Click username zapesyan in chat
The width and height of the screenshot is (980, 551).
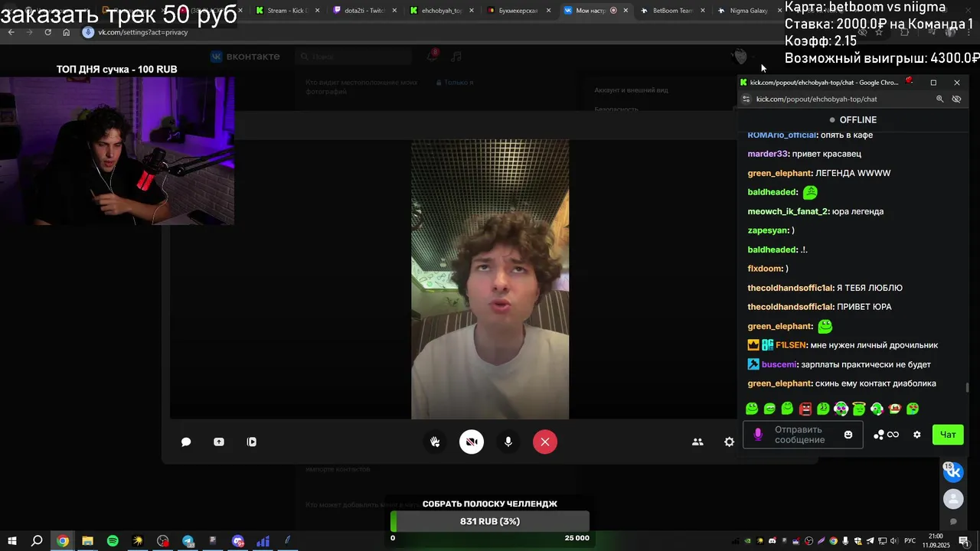(768, 230)
